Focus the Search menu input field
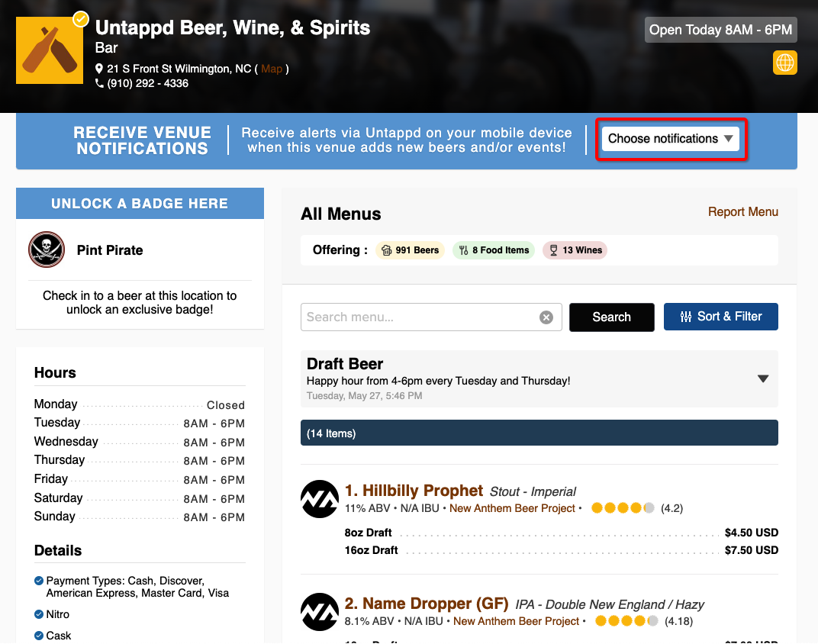The height and width of the screenshot is (644, 818). [420, 317]
